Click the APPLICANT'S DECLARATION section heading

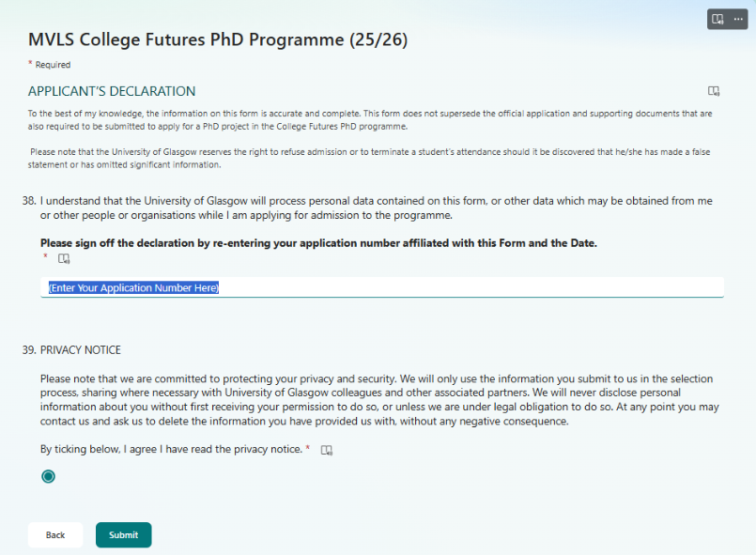(112, 91)
